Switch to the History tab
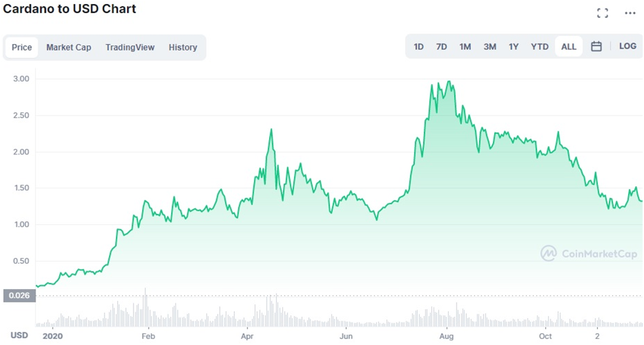The width and height of the screenshot is (644, 345). 183,47
